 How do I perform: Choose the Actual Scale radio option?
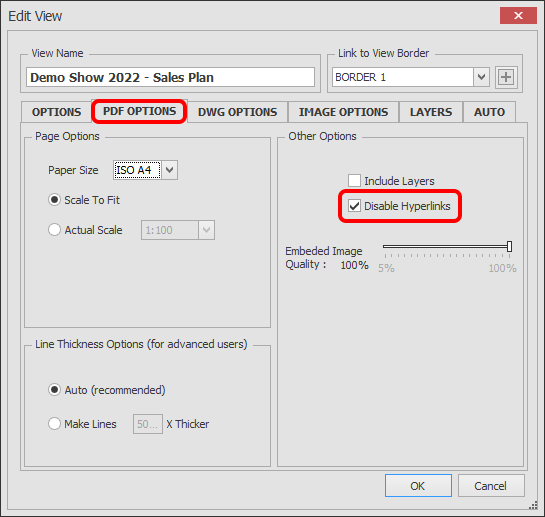(x=54, y=230)
